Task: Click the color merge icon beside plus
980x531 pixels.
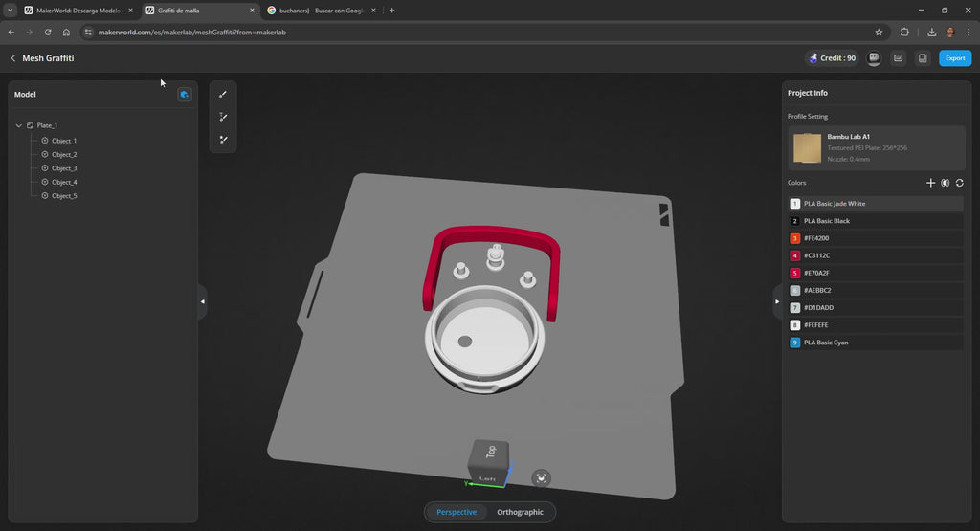Action: [x=945, y=183]
